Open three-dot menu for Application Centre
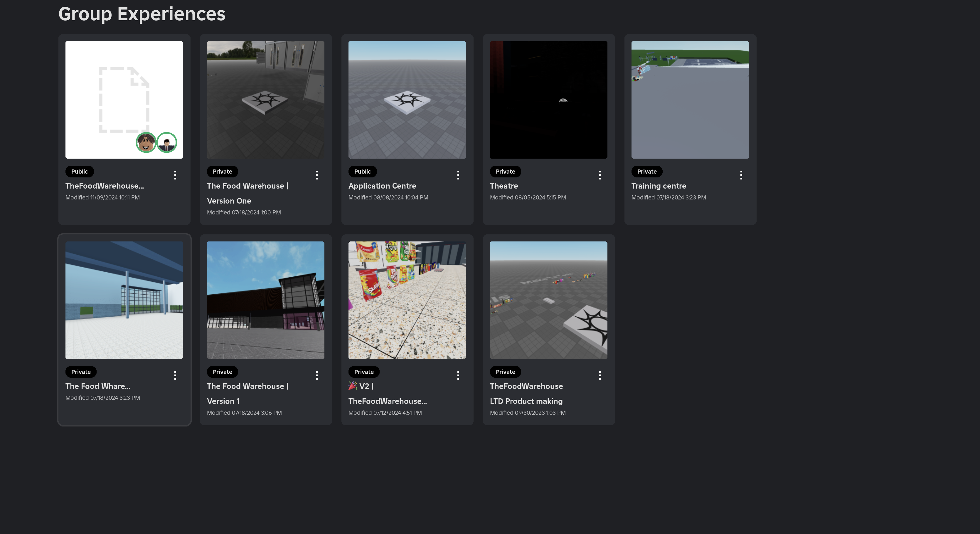This screenshot has width=980, height=534. coord(458,175)
